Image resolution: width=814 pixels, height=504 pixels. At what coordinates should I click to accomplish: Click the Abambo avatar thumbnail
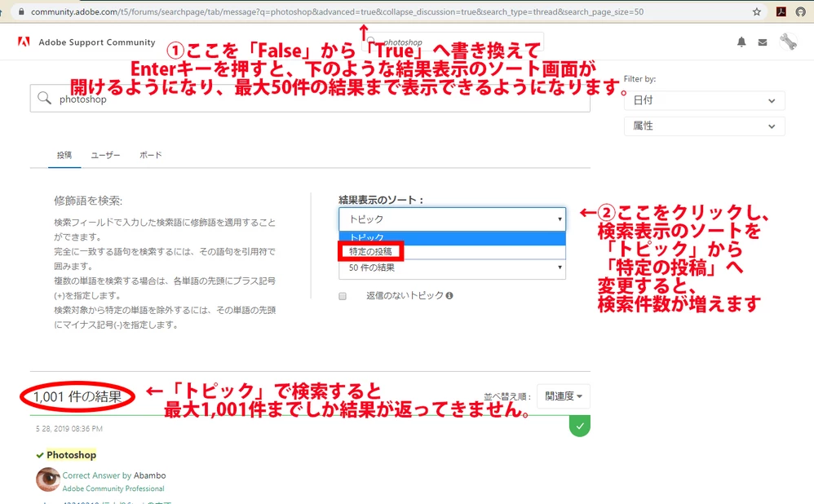[x=48, y=480]
